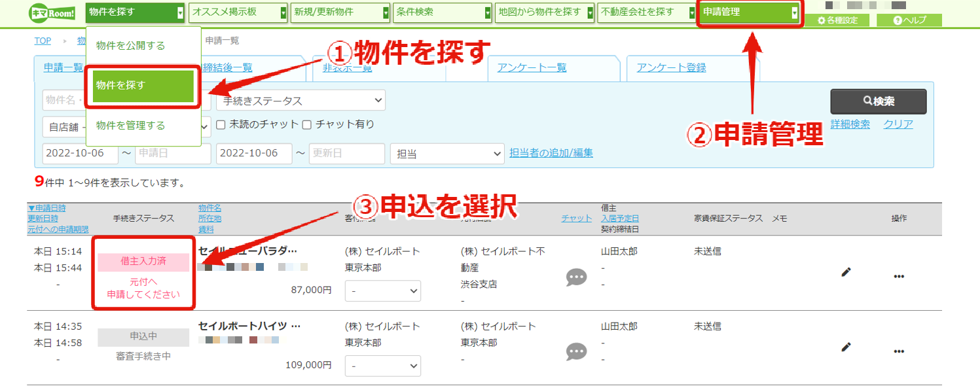
Task: Click 元付へ申請してください notice text
Action: click(x=143, y=288)
